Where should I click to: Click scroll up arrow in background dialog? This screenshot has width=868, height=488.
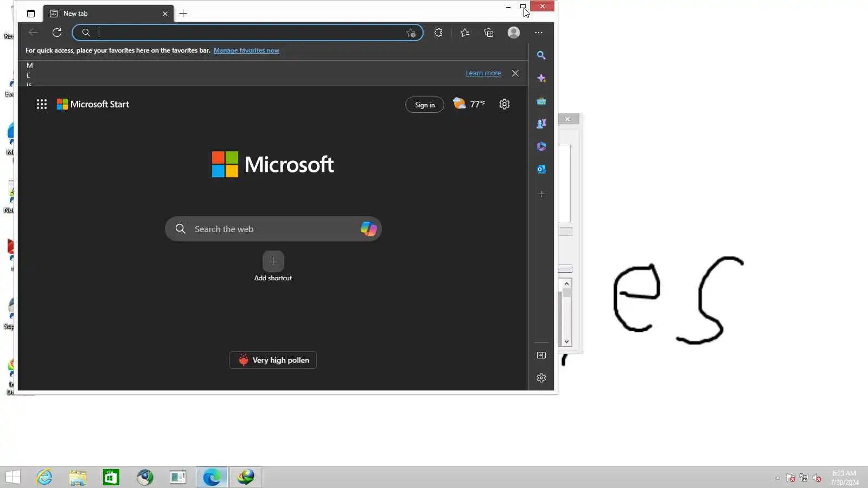click(x=566, y=284)
